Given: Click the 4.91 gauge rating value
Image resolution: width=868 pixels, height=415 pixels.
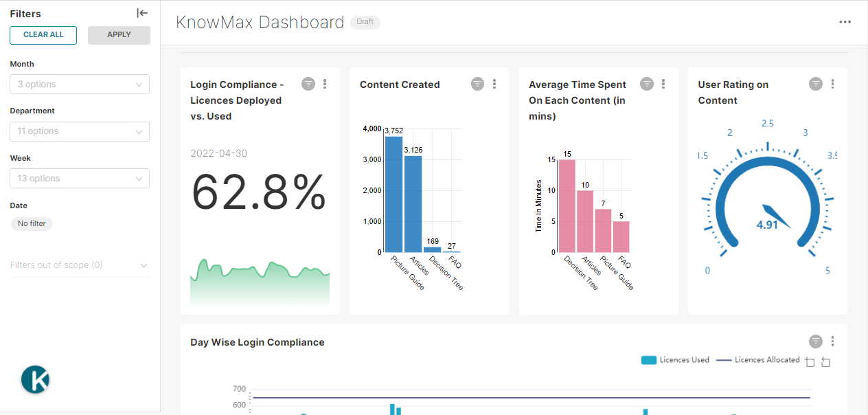Looking at the screenshot, I should click(767, 225).
